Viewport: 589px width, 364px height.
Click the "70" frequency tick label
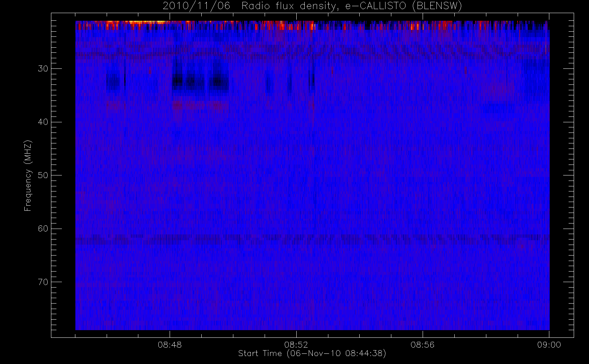43,282
